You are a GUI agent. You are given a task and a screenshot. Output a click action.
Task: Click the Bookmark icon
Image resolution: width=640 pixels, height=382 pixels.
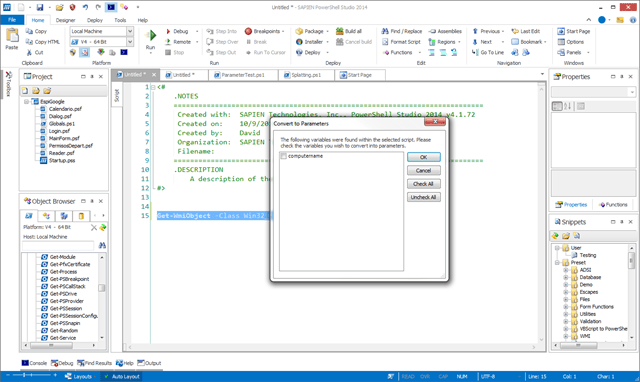coord(515,42)
